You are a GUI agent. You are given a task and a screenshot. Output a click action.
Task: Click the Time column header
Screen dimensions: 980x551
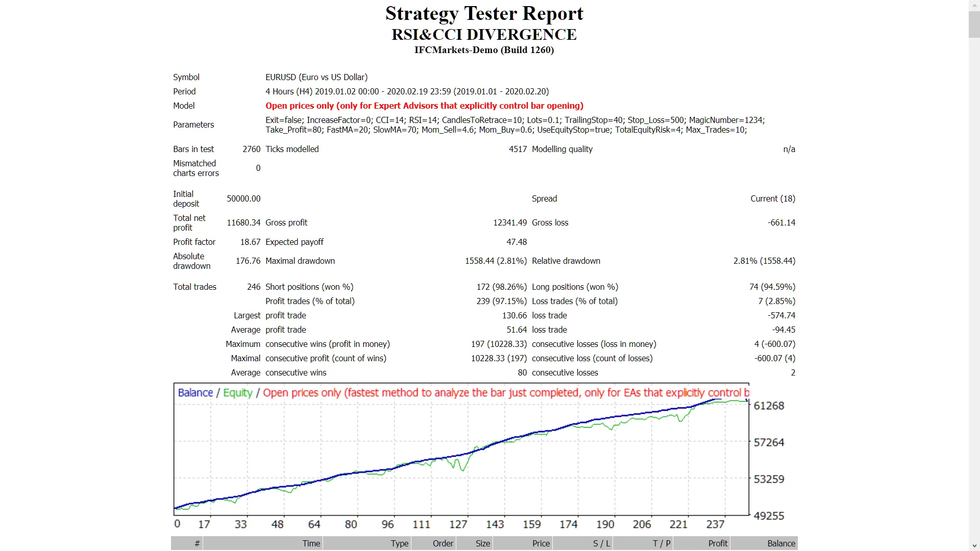pos(311,543)
